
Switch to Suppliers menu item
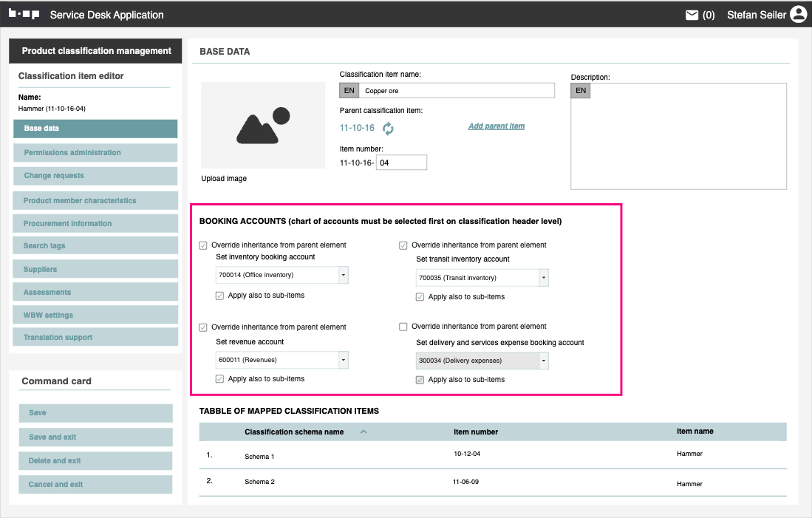click(95, 270)
